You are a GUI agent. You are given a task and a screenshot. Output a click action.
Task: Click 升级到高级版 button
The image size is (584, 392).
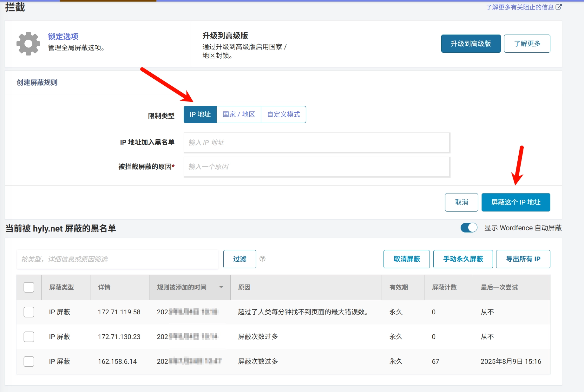click(471, 43)
